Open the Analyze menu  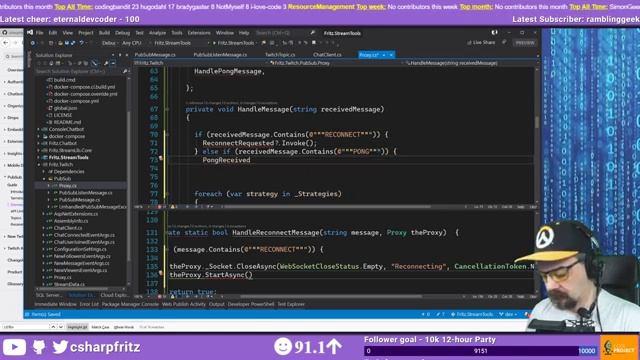pos(157,33)
